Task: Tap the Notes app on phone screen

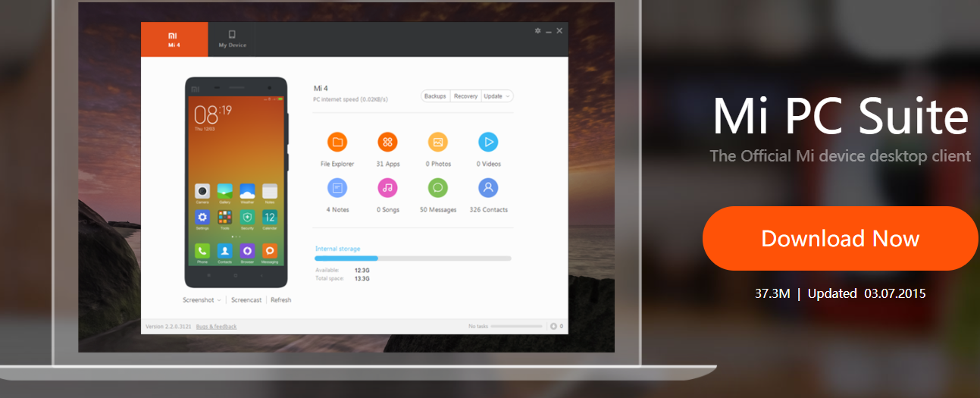Action: click(270, 191)
